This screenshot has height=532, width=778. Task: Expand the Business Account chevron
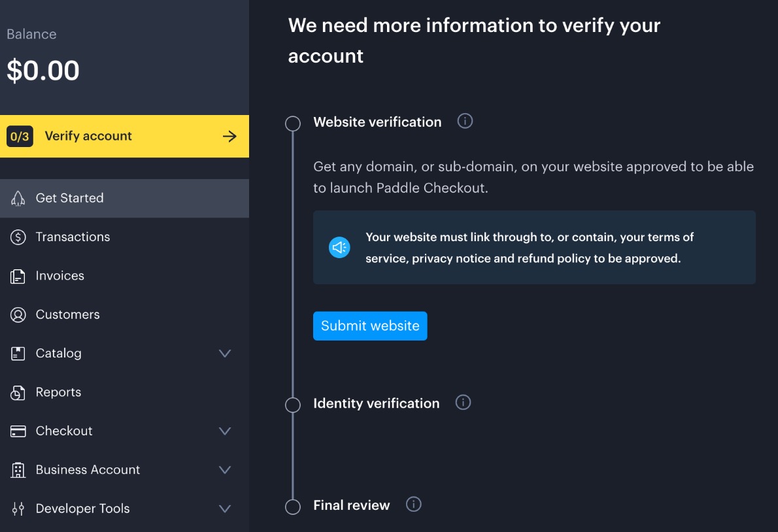tap(225, 470)
